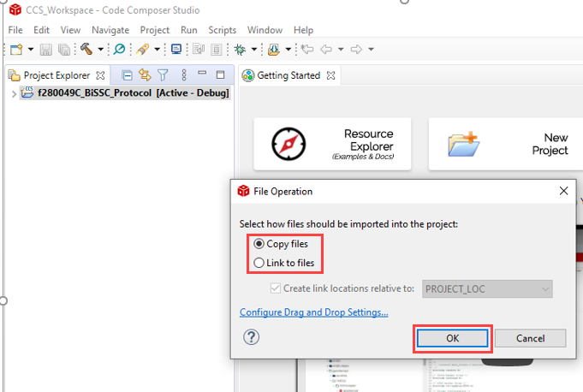Expand the f280049C_BiSSC_Protocol project tree
Screen dimensions: 583x392
[13, 93]
